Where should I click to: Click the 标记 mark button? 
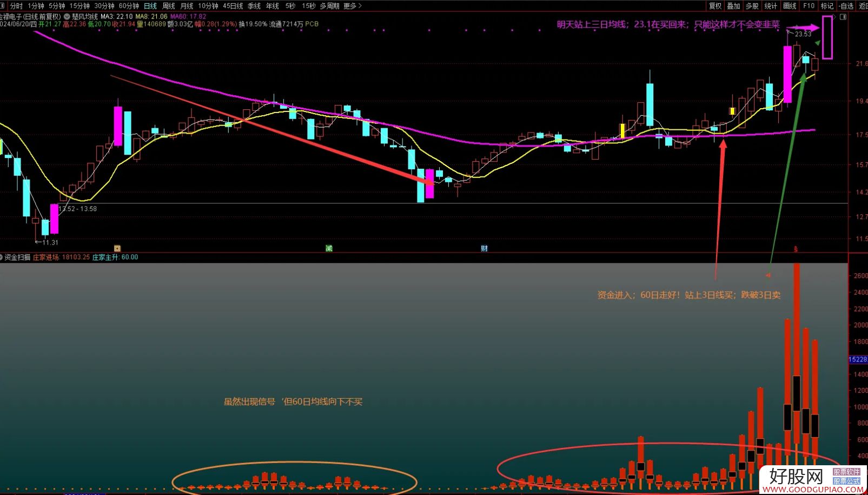[827, 6]
